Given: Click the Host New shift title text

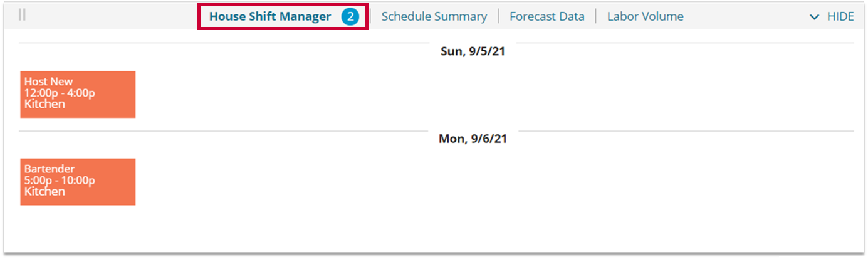Looking at the screenshot, I should (x=48, y=82).
